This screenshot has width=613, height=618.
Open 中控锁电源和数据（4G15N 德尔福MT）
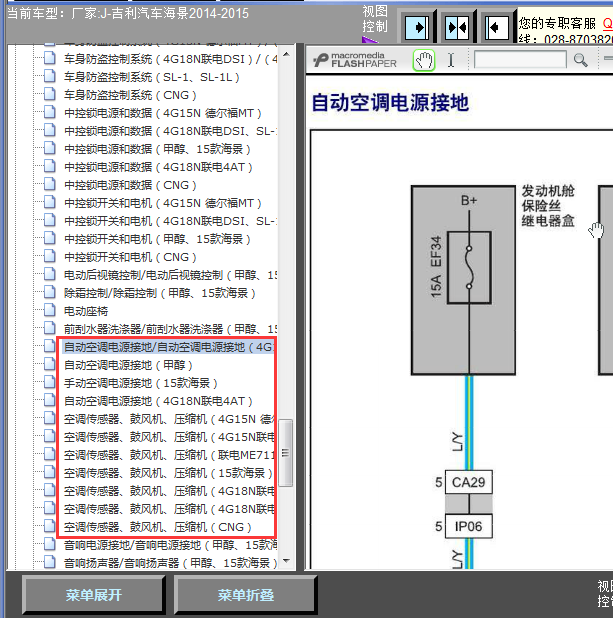[163, 114]
